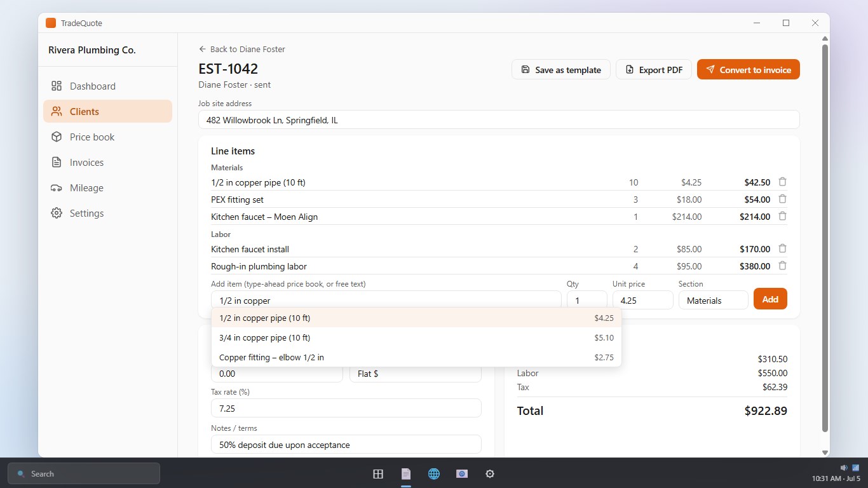Delete the 1/2 in copper pipe line item

click(782, 182)
